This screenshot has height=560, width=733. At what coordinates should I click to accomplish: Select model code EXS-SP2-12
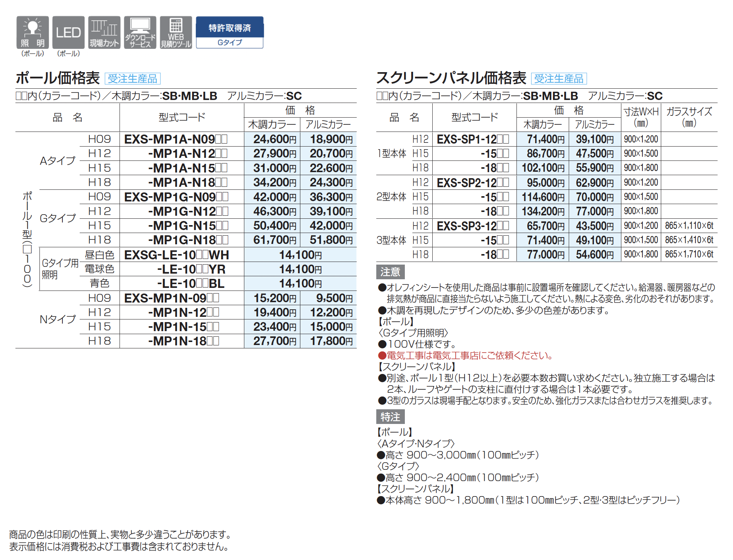tap(473, 183)
